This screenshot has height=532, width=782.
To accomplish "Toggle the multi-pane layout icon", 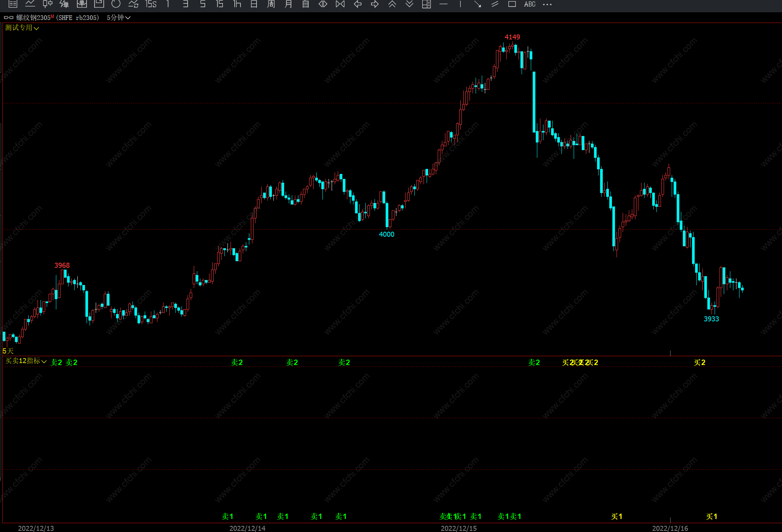I will 426,4.
